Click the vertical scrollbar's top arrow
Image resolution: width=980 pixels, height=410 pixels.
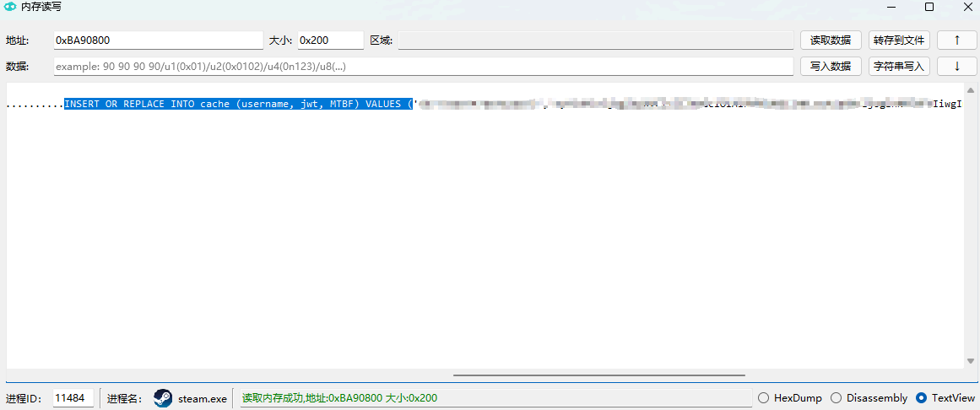[x=970, y=90]
